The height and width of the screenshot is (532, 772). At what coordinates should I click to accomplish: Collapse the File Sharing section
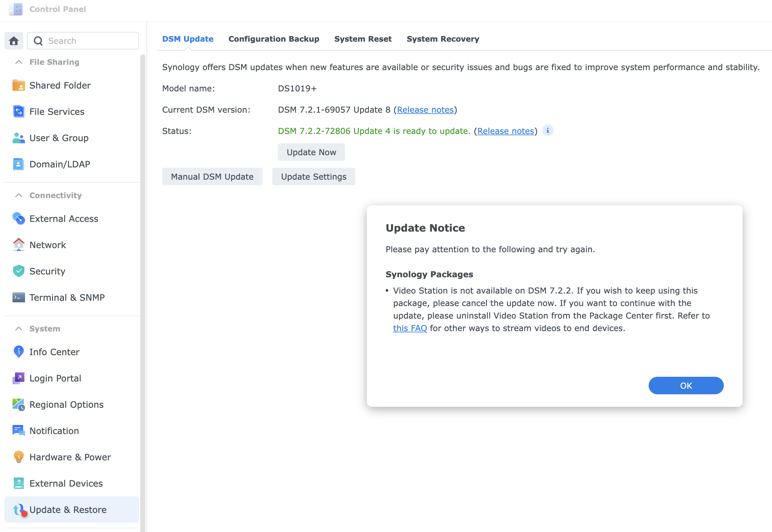pyautogui.click(x=19, y=62)
